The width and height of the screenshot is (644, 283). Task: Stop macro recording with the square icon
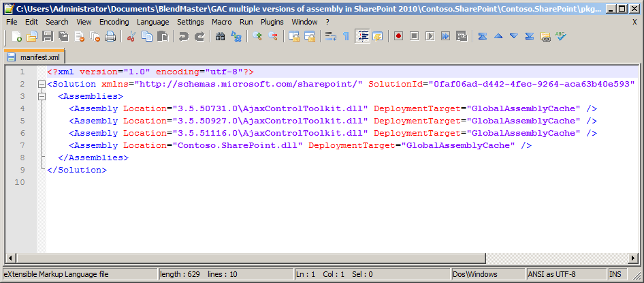tap(414, 37)
